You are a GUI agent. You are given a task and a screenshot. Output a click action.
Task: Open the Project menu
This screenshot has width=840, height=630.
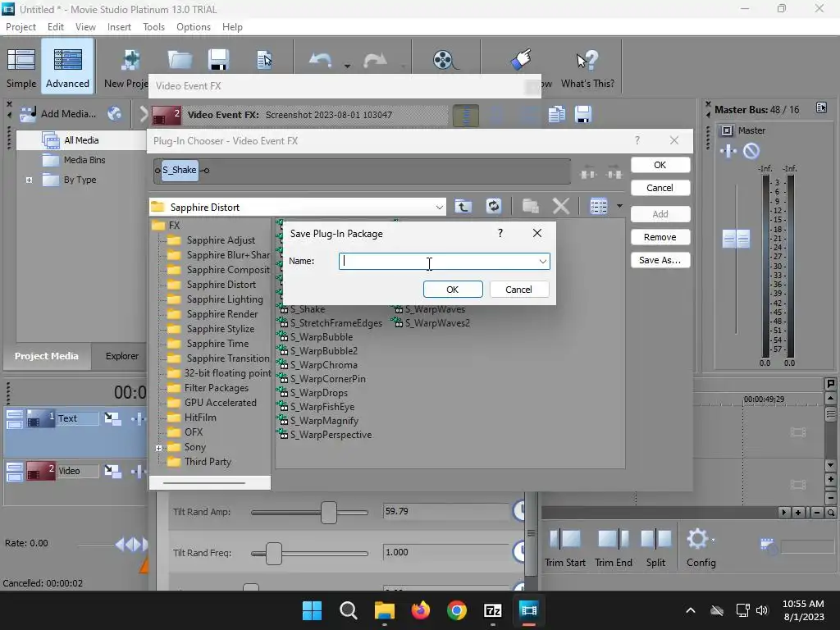tap(21, 27)
